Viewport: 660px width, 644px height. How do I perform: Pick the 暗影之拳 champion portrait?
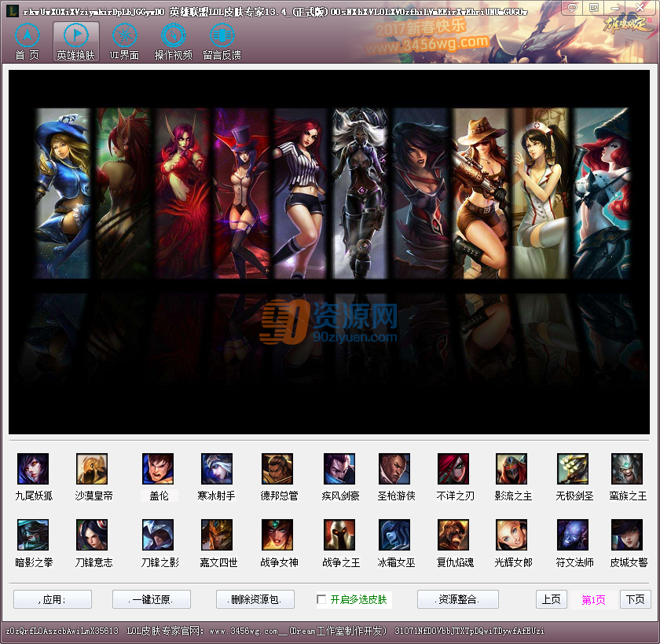33,535
